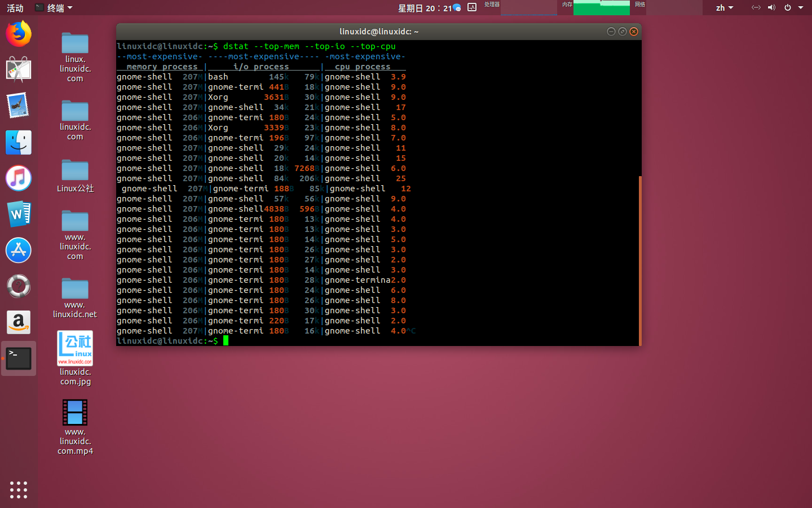Screen dimensions: 812x508
Task: Minimize the terminal window
Action: [x=611, y=32]
